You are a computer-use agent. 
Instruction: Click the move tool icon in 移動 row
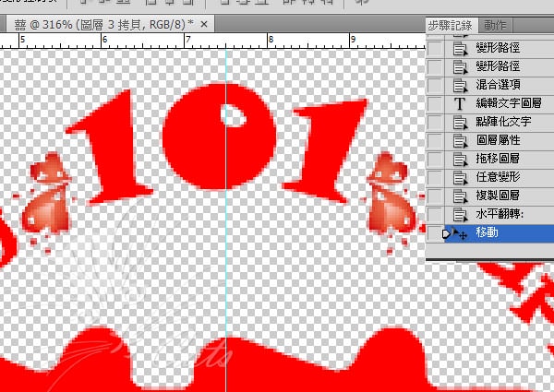pyautogui.click(x=459, y=233)
